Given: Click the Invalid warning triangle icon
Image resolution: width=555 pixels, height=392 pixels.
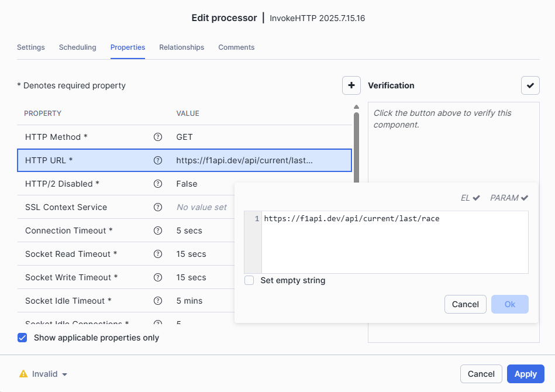Looking at the screenshot, I should point(23,374).
